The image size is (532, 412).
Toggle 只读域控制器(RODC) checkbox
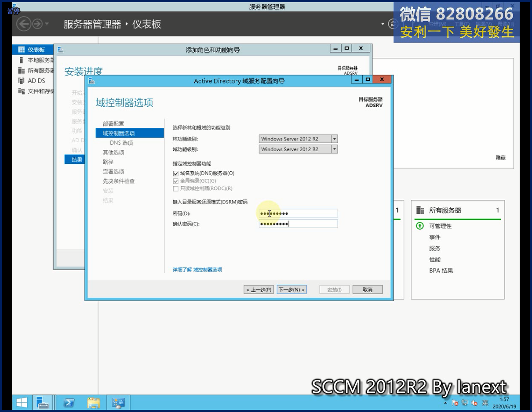point(176,188)
